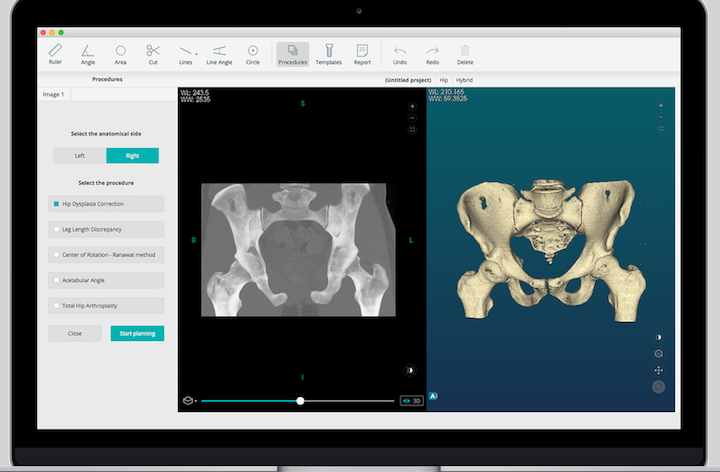
Task: Set anatomical side to Left
Action: coord(80,156)
